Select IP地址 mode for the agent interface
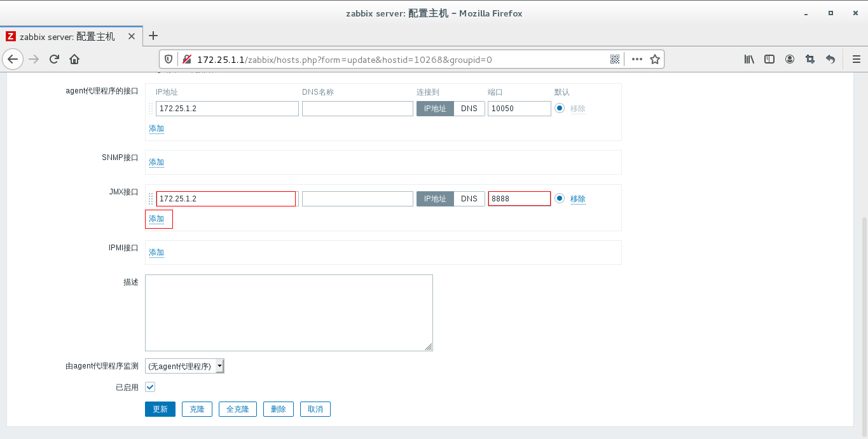The height and width of the screenshot is (439, 868). pyautogui.click(x=435, y=108)
